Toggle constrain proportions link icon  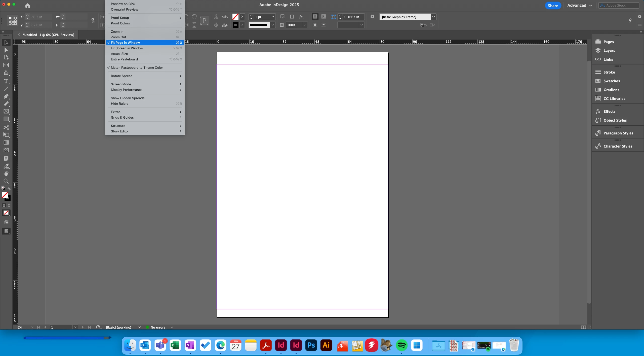click(93, 21)
